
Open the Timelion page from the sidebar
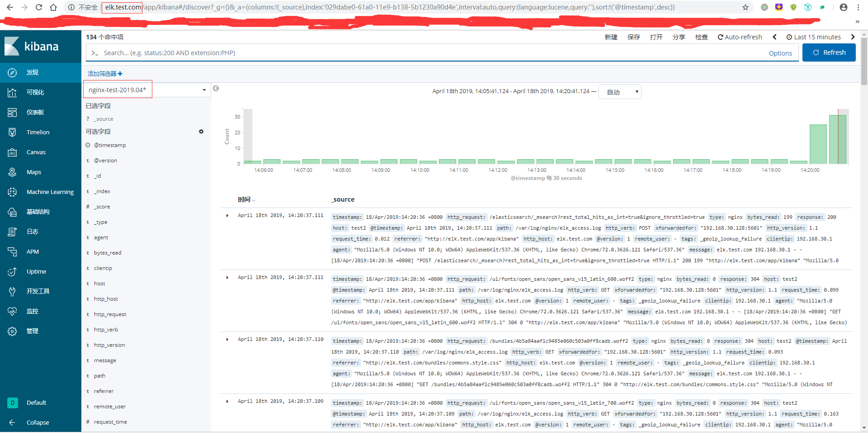pos(38,132)
